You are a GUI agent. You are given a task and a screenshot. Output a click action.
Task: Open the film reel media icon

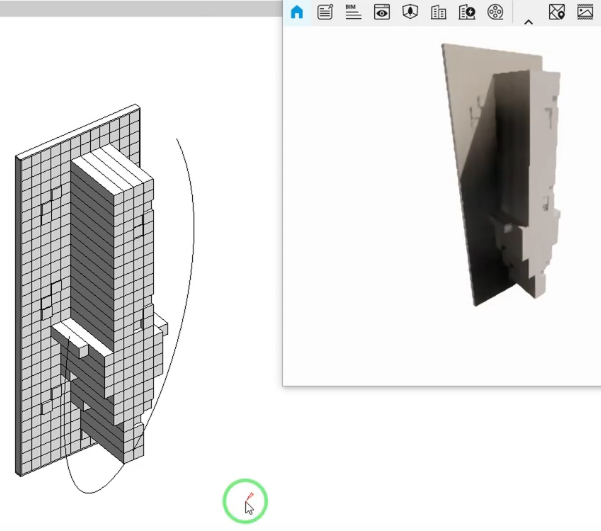point(495,12)
